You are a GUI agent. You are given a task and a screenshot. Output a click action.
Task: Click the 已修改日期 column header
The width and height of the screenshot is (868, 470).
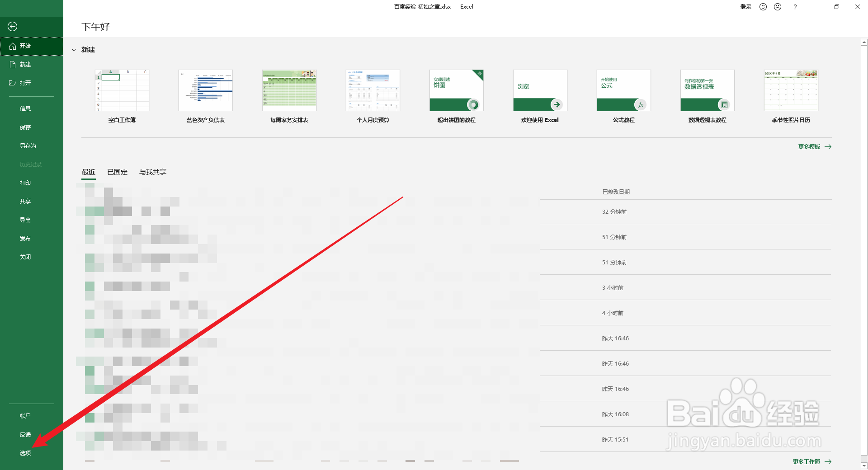[x=616, y=192]
